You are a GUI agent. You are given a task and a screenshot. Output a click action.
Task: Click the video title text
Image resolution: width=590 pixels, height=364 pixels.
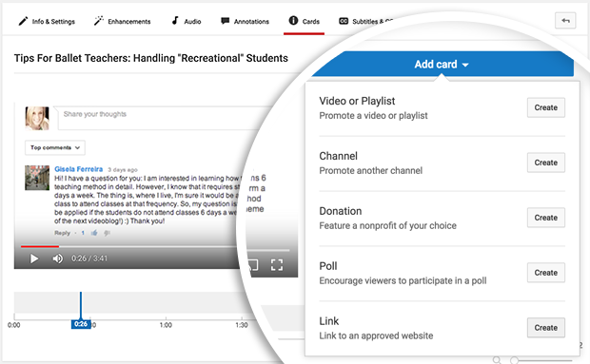tap(151, 58)
